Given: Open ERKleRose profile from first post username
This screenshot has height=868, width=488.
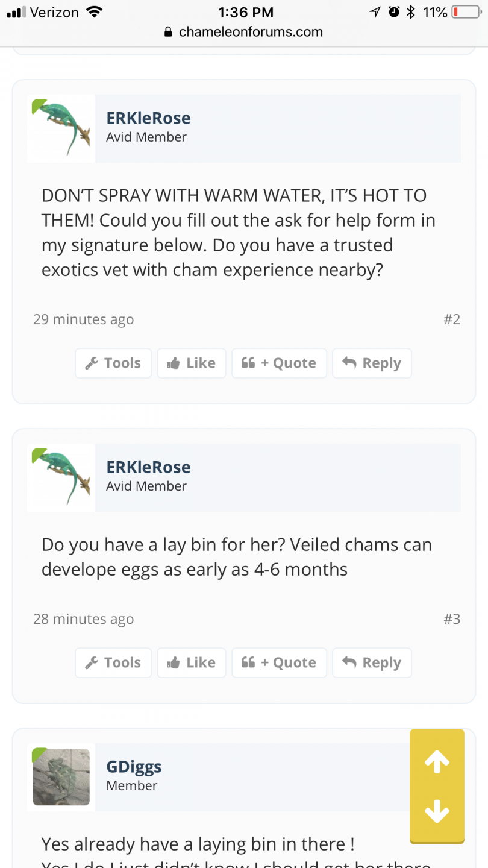Looking at the screenshot, I should point(148,118).
